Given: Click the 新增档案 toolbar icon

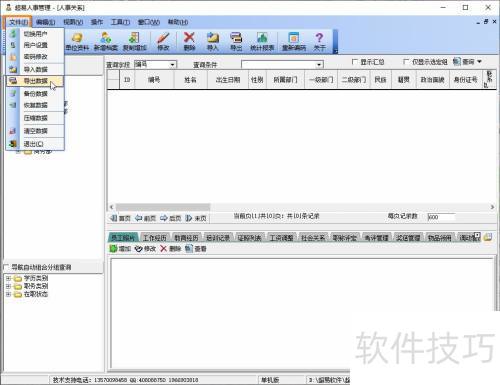Looking at the screenshot, I should tap(106, 42).
